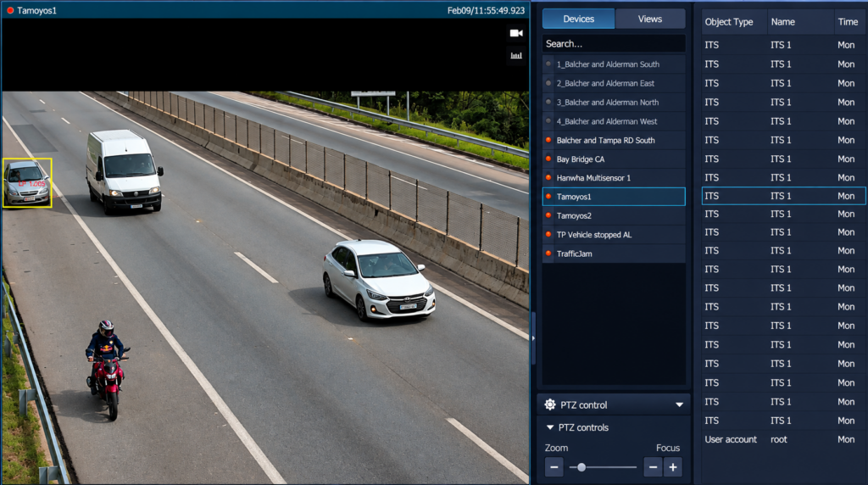The height and width of the screenshot is (485, 868).
Task: Click the yellow detection box on silver car
Action: [27, 183]
